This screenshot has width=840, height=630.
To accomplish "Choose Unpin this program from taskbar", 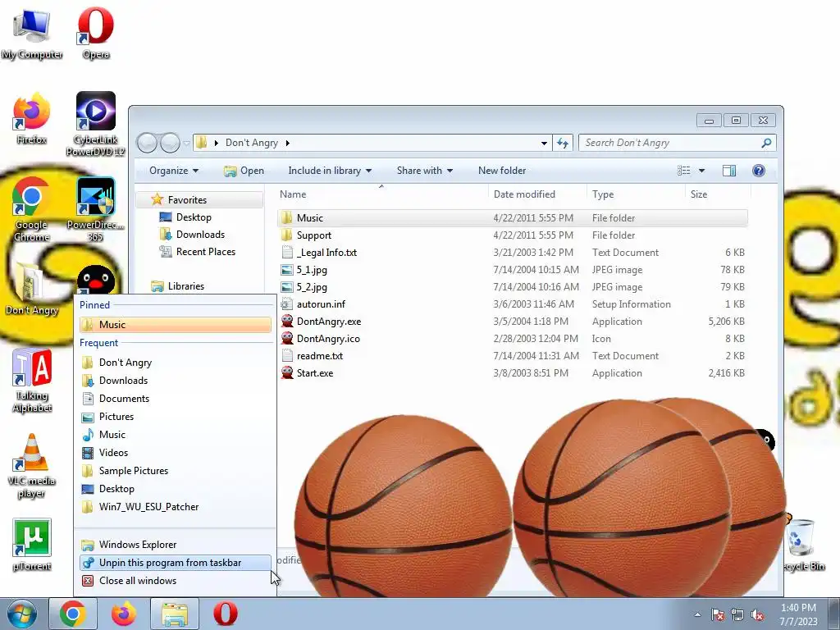I will (x=176, y=563).
